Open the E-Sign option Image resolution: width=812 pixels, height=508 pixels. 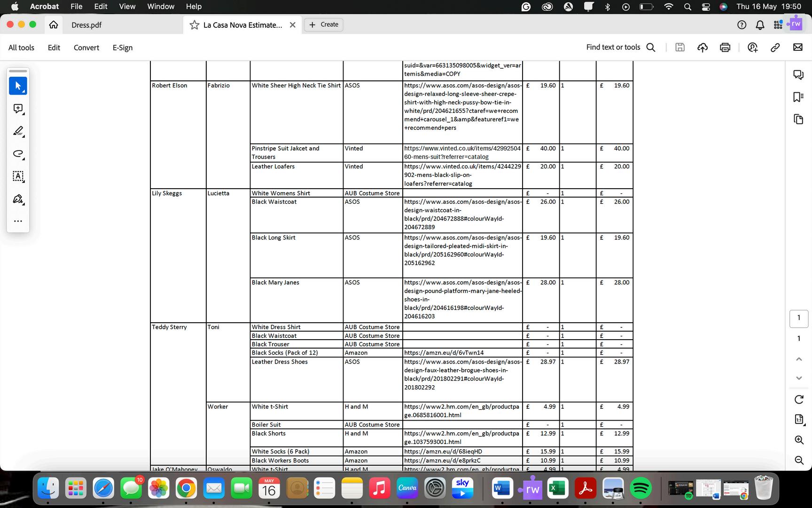click(x=123, y=48)
